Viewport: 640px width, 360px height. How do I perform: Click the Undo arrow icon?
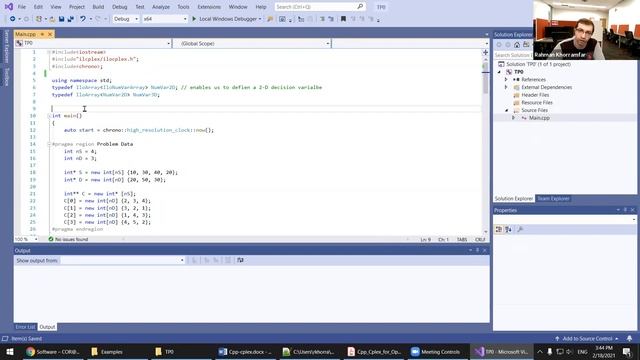[83, 19]
